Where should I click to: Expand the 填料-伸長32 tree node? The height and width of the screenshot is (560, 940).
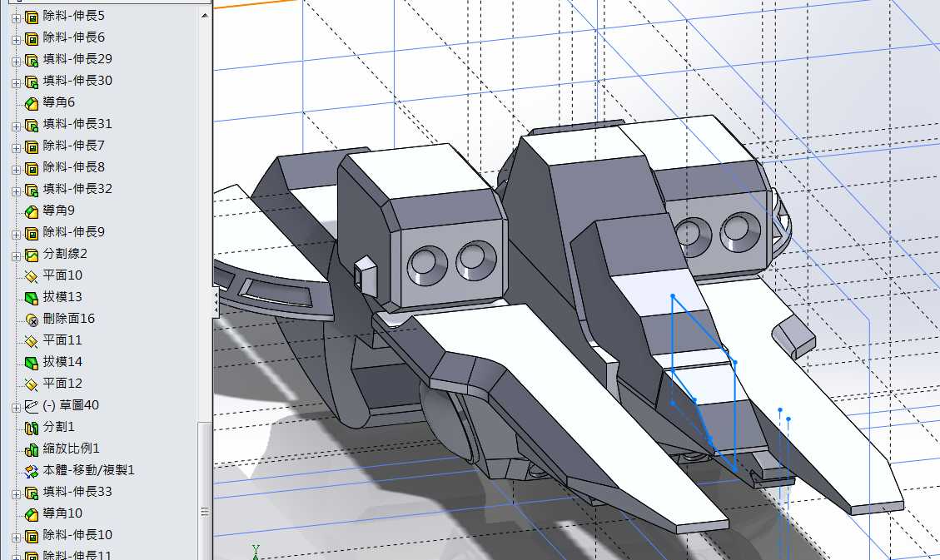click(16, 191)
